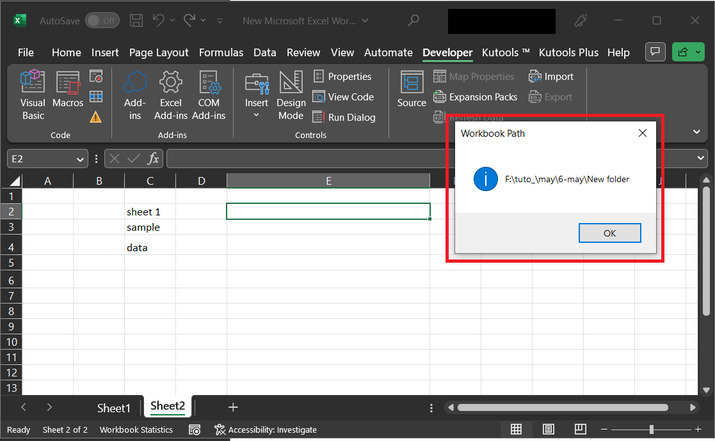Image resolution: width=715 pixels, height=441 pixels.
Task: Click the Excel Add-ins gear icon
Action: point(171,95)
